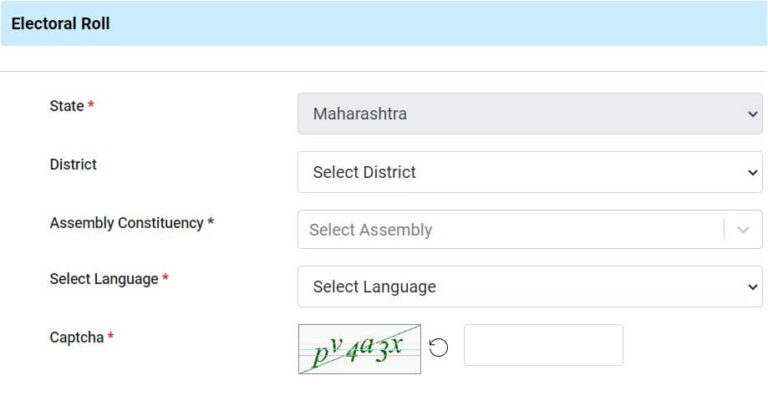Click the Assembly Constituency label
768x411 pixels.
pyautogui.click(x=126, y=223)
